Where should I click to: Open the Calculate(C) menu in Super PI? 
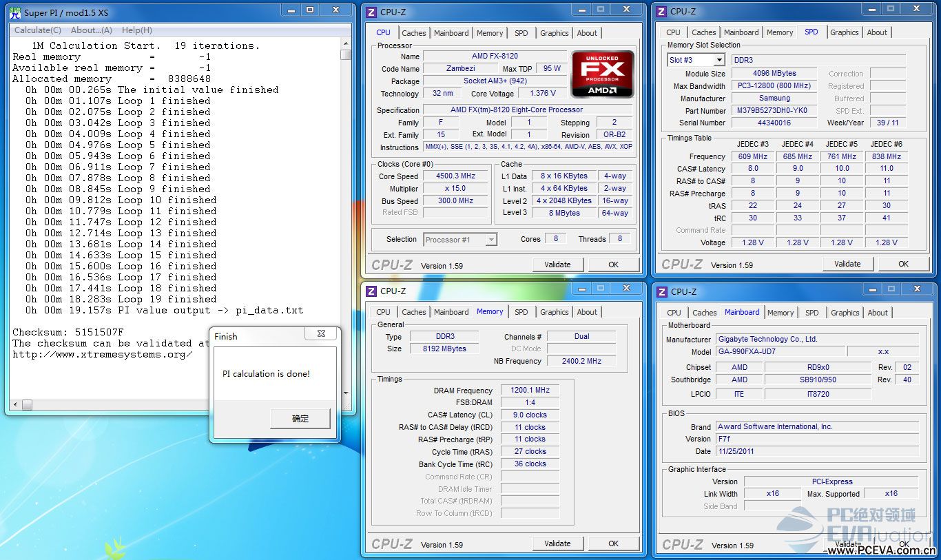coord(38,30)
